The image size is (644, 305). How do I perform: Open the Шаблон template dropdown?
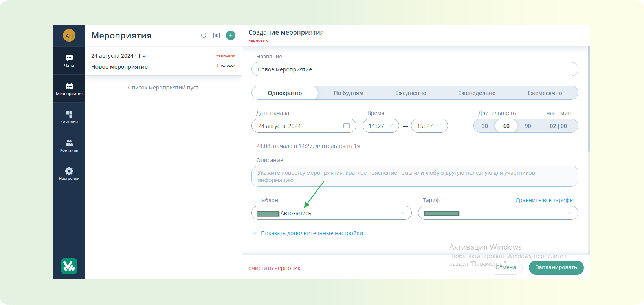coord(331,213)
